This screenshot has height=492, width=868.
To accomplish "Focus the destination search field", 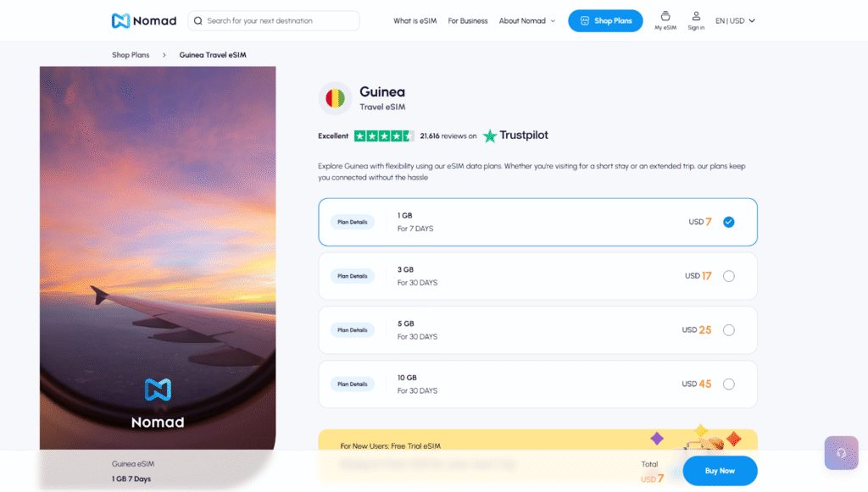I will click(x=280, y=20).
